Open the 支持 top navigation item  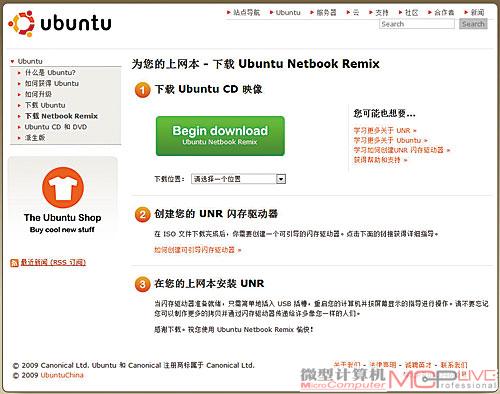[382, 13]
